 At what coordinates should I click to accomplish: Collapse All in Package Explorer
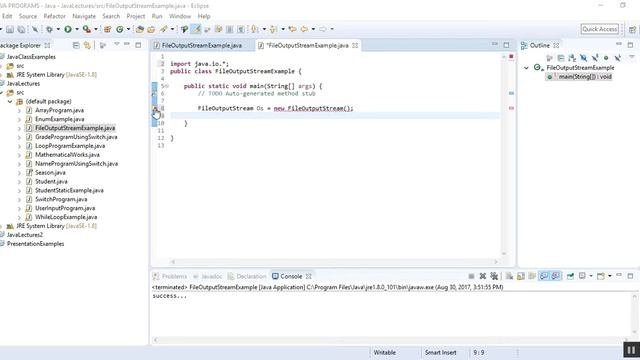coord(76,45)
